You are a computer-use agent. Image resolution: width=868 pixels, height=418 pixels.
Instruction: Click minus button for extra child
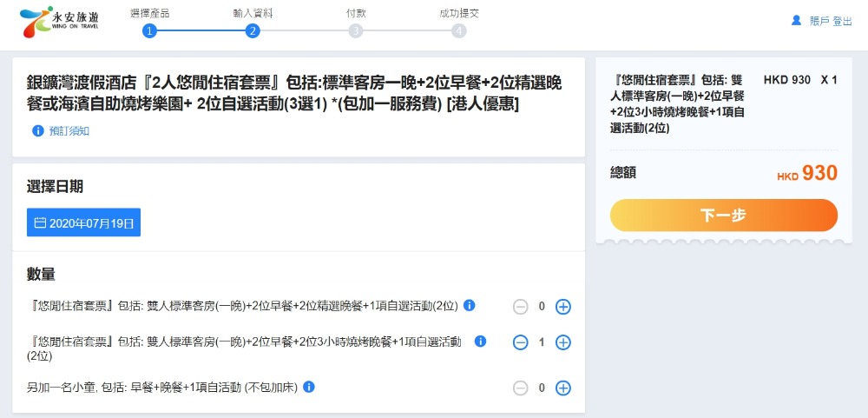click(521, 388)
